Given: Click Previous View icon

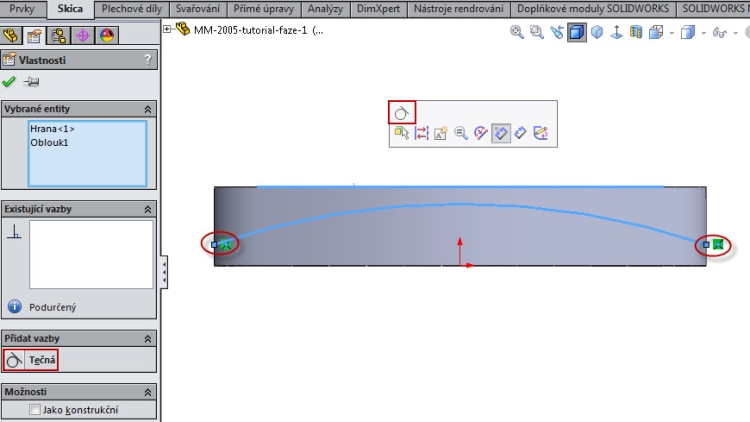Looking at the screenshot, I should tap(557, 32).
